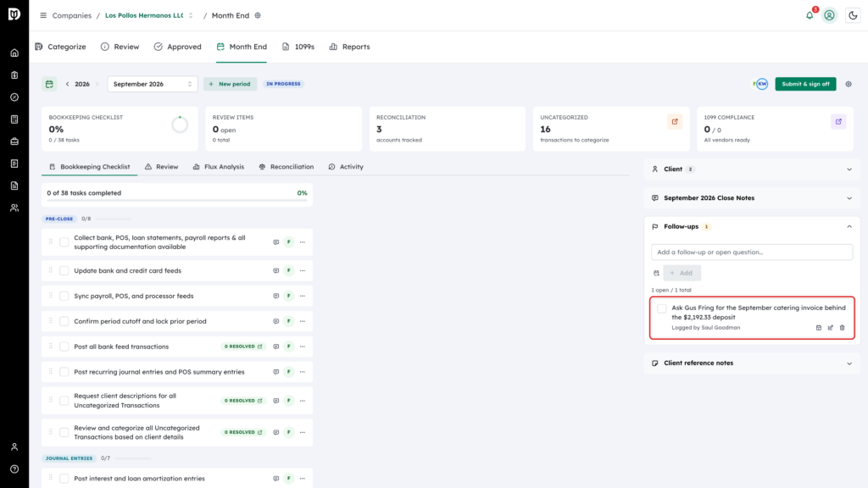
Task: Open period settings gear next to Submit
Action: click(x=849, y=84)
